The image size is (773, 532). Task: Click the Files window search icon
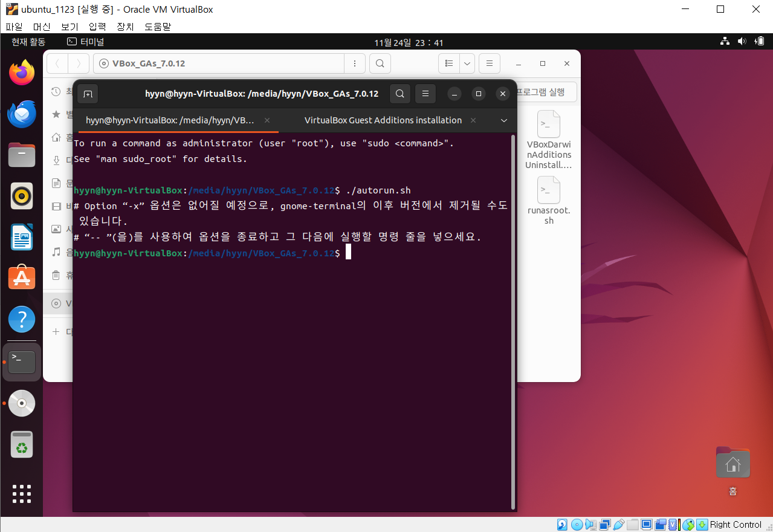[x=380, y=63]
